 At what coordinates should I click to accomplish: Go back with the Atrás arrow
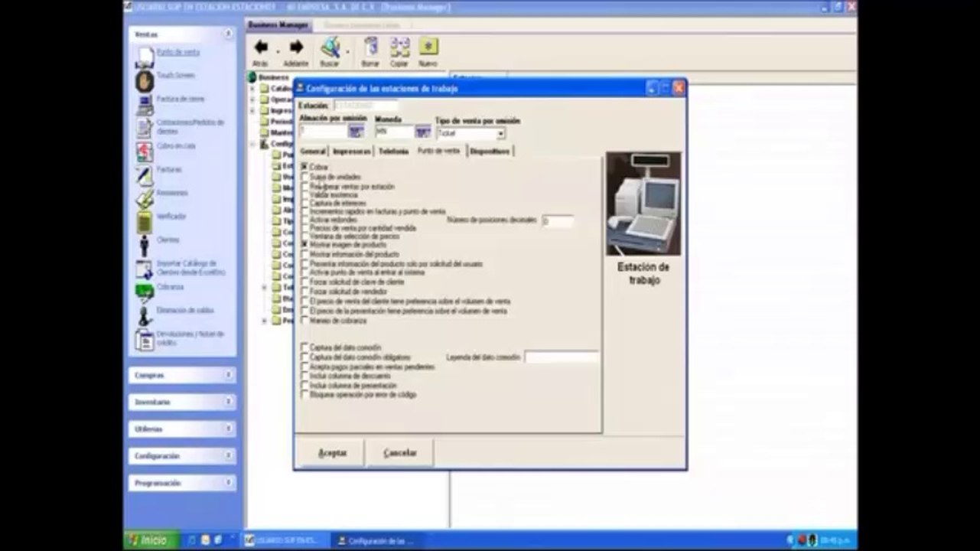(260, 47)
